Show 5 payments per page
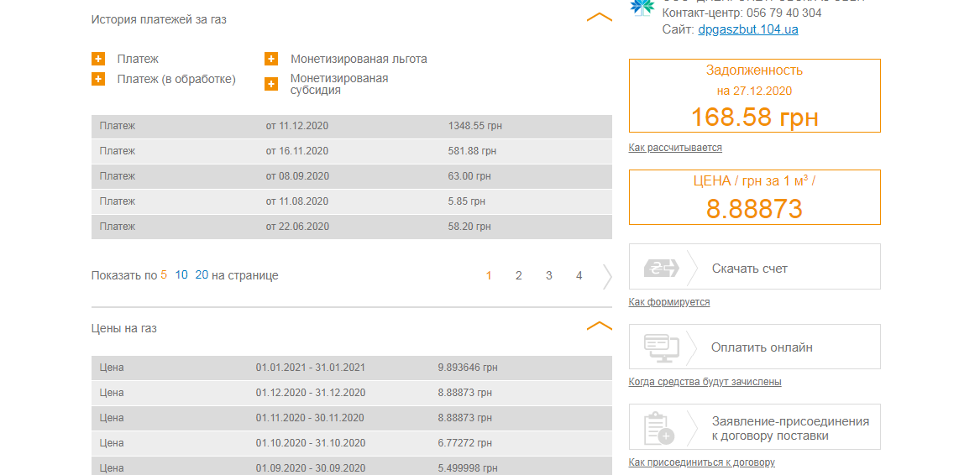980x475 pixels. click(x=164, y=274)
